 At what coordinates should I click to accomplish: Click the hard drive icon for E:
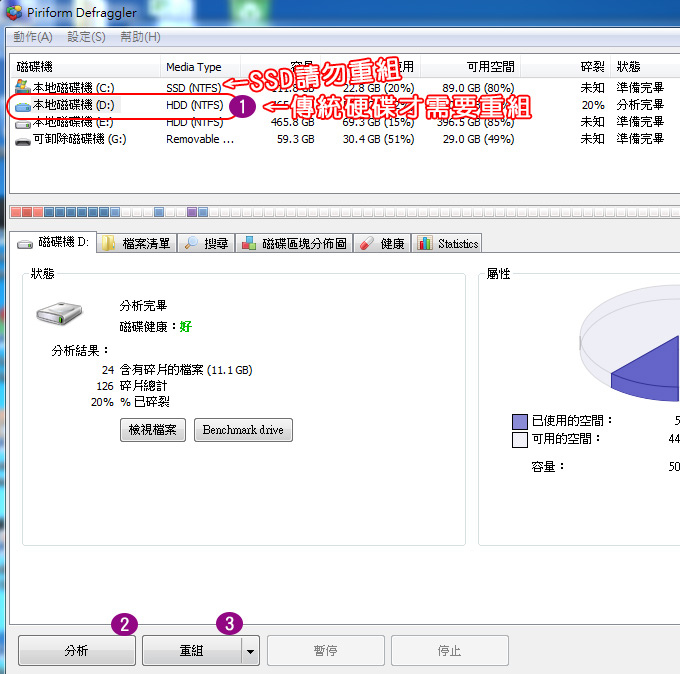tap(23, 124)
